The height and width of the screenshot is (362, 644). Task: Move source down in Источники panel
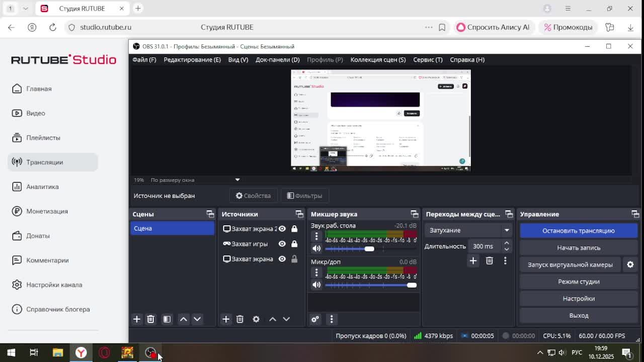(x=286, y=319)
